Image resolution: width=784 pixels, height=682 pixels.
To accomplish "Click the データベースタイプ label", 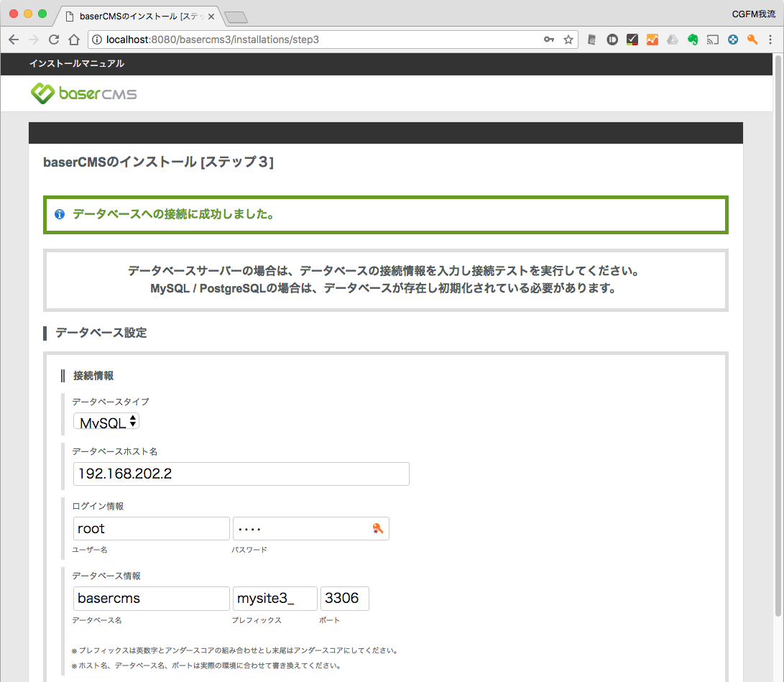I will coord(111,402).
